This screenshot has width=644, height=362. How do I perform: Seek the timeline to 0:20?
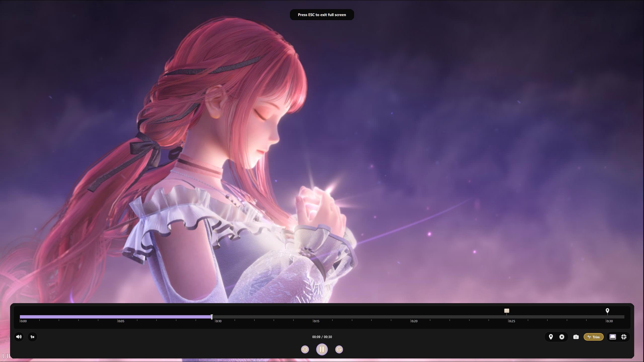click(x=411, y=317)
